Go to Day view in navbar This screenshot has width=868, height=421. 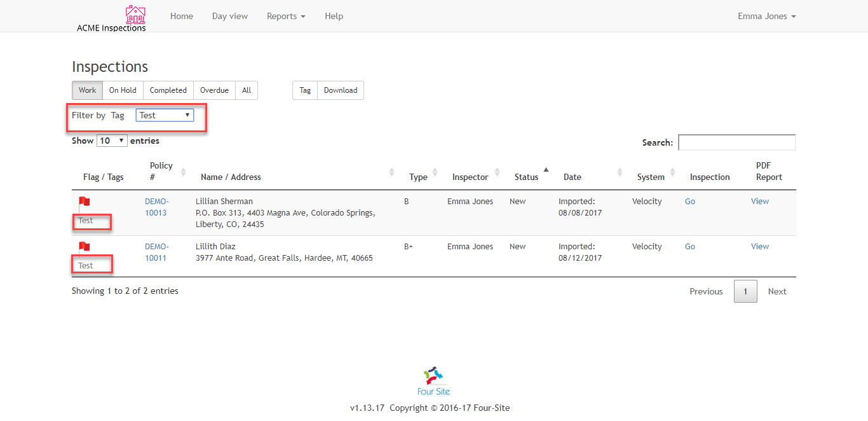point(230,16)
